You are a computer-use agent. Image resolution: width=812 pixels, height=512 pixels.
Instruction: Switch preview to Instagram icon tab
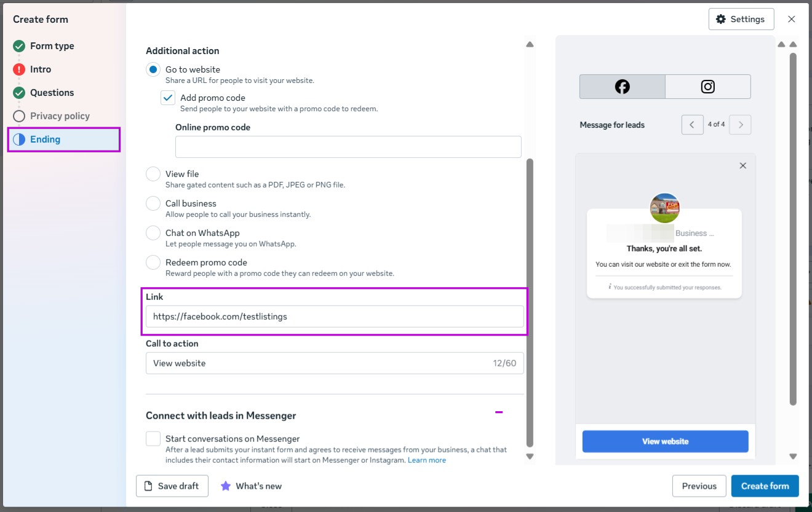click(x=707, y=87)
